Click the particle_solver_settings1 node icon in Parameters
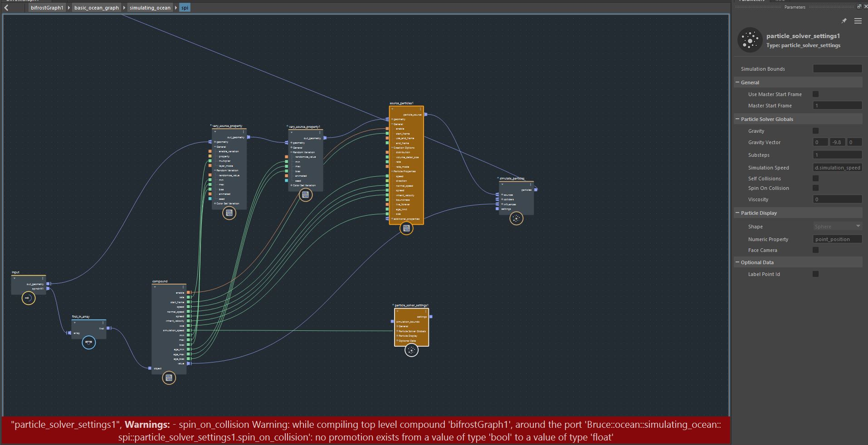 coord(749,40)
